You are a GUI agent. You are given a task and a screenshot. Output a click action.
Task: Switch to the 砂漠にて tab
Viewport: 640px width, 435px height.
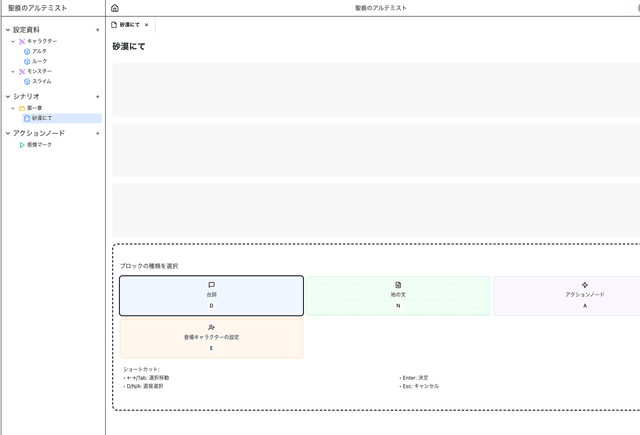pos(129,24)
